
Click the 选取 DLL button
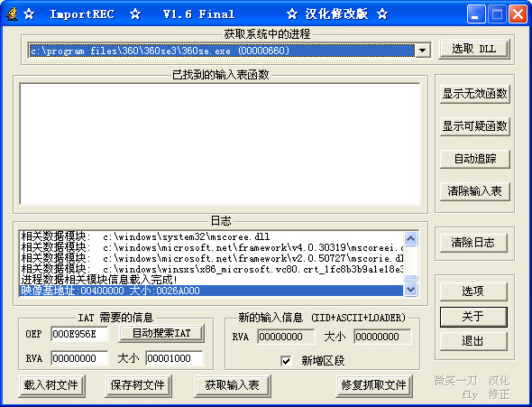pyautogui.click(x=474, y=50)
